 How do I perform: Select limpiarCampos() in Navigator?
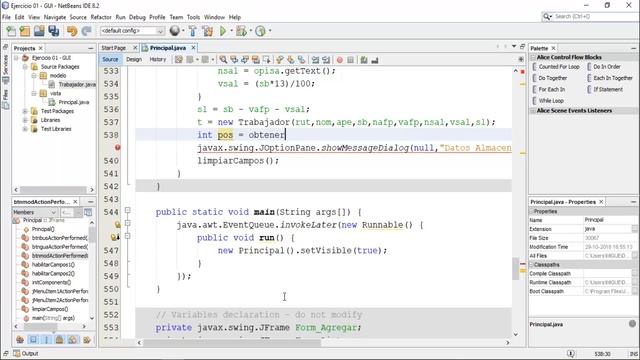point(50,309)
